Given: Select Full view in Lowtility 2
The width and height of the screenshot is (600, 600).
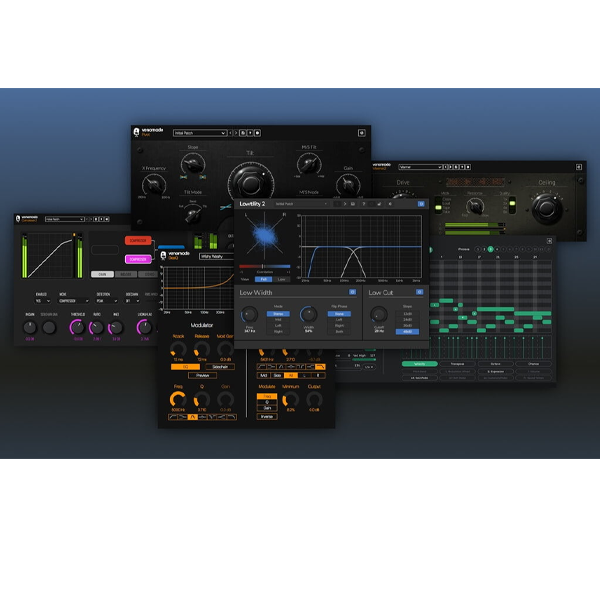Looking at the screenshot, I should (263, 279).
